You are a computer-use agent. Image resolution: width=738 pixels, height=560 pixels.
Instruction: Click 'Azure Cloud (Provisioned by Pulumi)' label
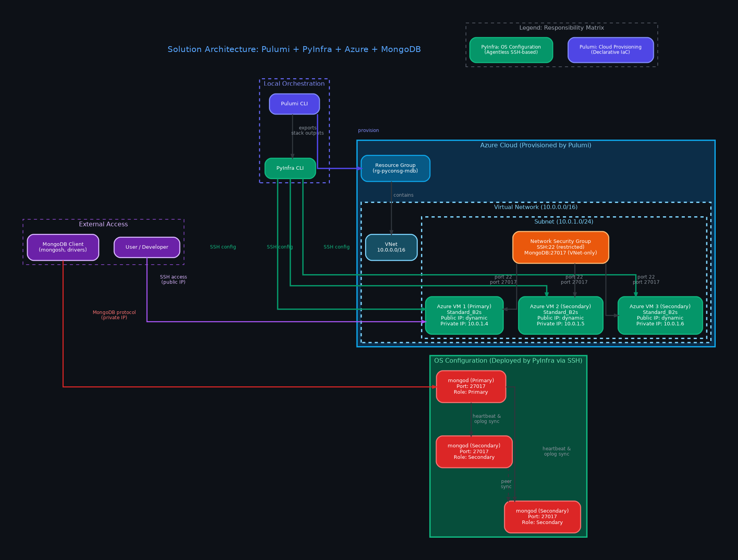point(536,145)
